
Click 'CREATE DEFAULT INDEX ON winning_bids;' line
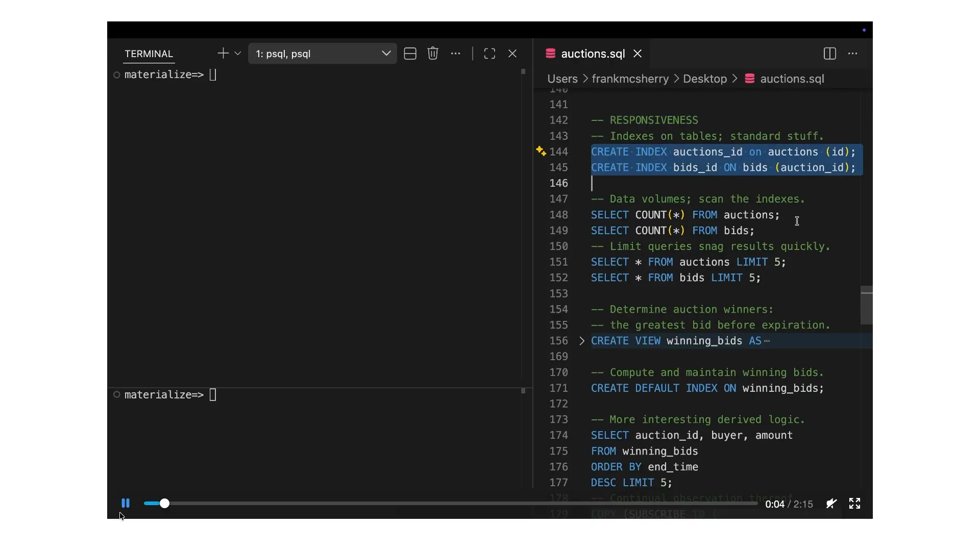point(707,388)
